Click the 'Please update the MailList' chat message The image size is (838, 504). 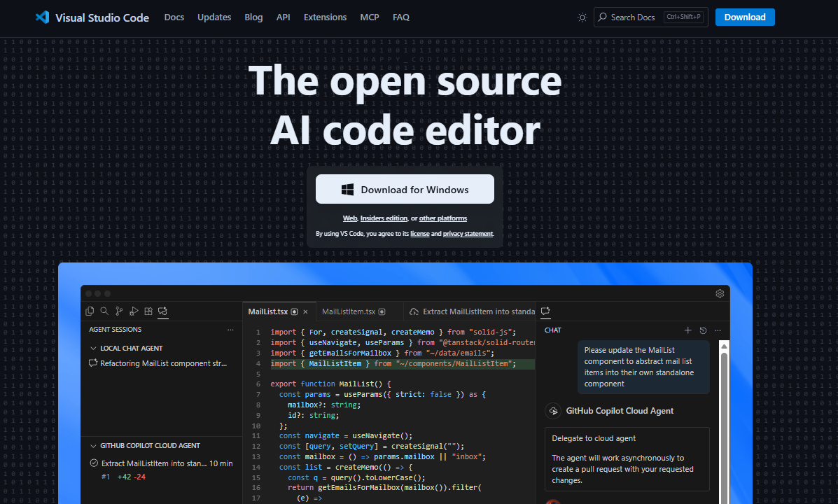click(x=643, y=367)
